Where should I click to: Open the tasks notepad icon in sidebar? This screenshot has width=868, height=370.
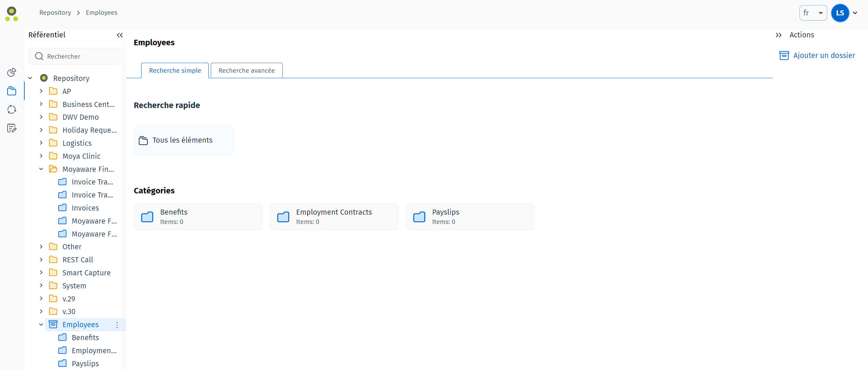[12, 128]
